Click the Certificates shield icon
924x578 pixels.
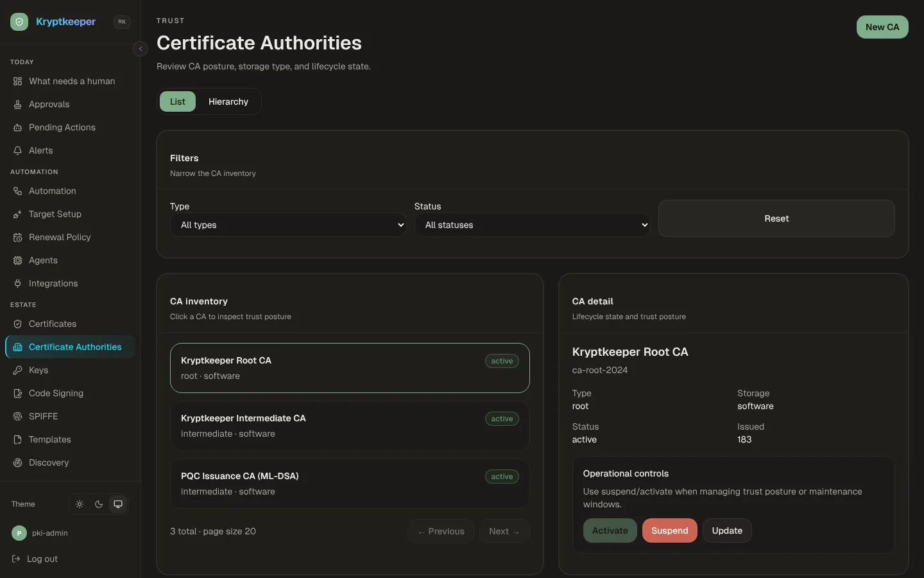[x=18, y=324]
